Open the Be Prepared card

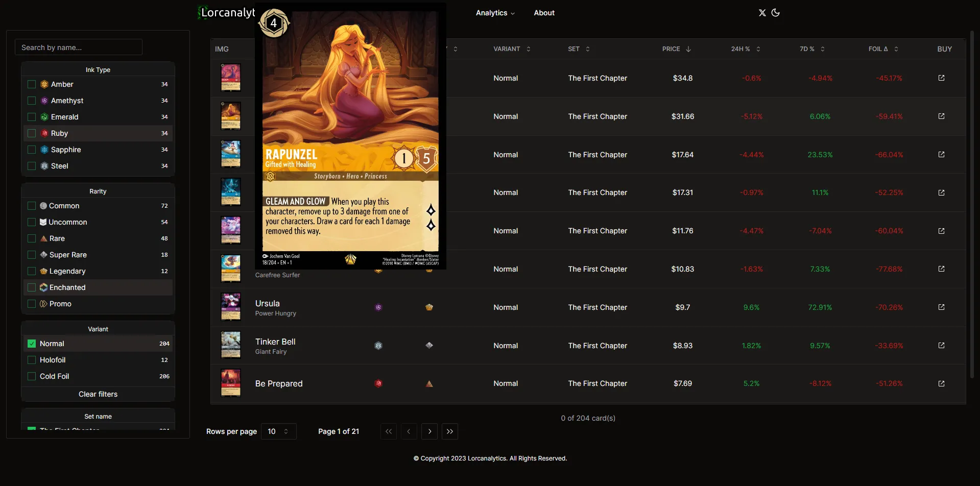tap(279, 384)
